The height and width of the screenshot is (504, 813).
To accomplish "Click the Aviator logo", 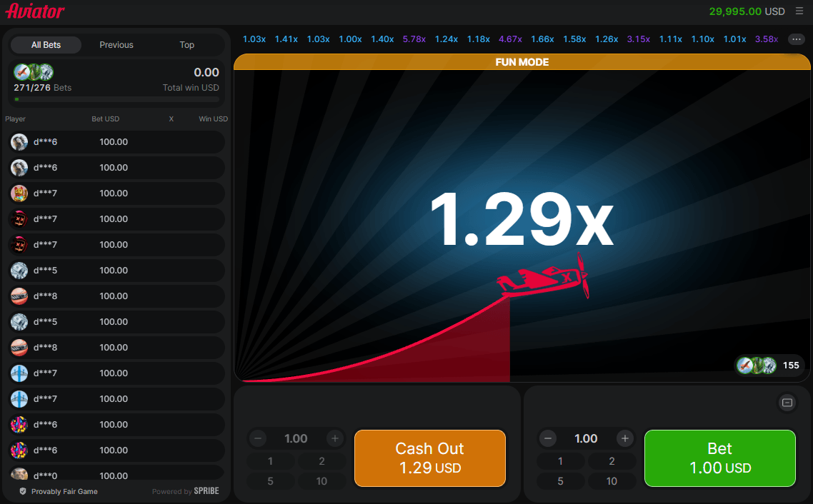I will [x=35, y=11].
